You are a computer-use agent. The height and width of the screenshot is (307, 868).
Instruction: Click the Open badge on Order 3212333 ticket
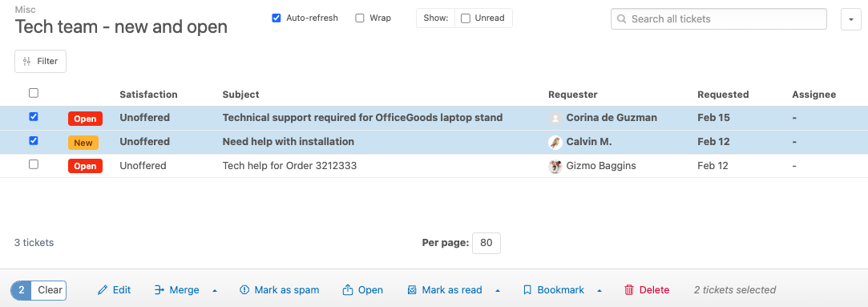tap(85, 166)
